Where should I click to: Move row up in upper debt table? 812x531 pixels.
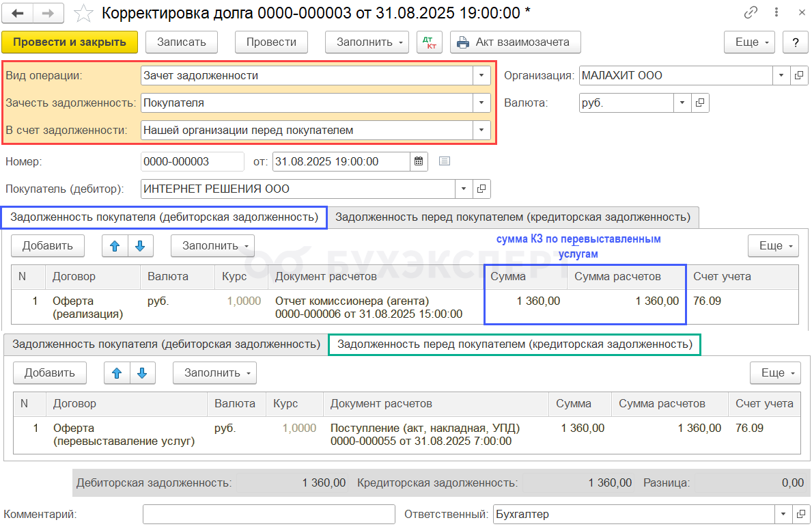(x=115, y=245)
